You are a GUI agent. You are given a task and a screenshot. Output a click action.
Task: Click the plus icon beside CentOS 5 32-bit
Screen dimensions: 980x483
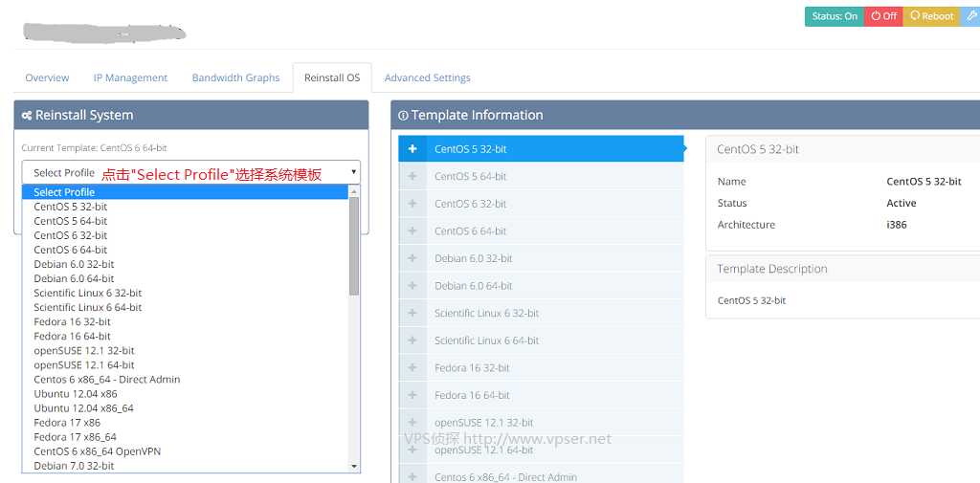(412, 149)
